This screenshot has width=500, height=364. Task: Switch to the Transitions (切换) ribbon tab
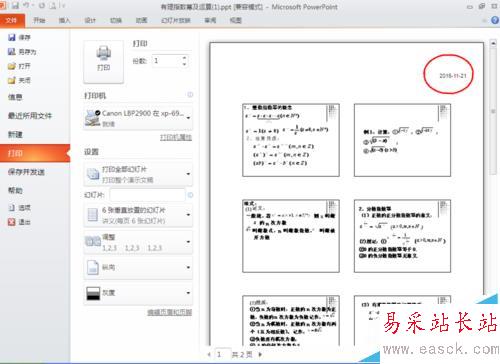[x=116, y=20]
